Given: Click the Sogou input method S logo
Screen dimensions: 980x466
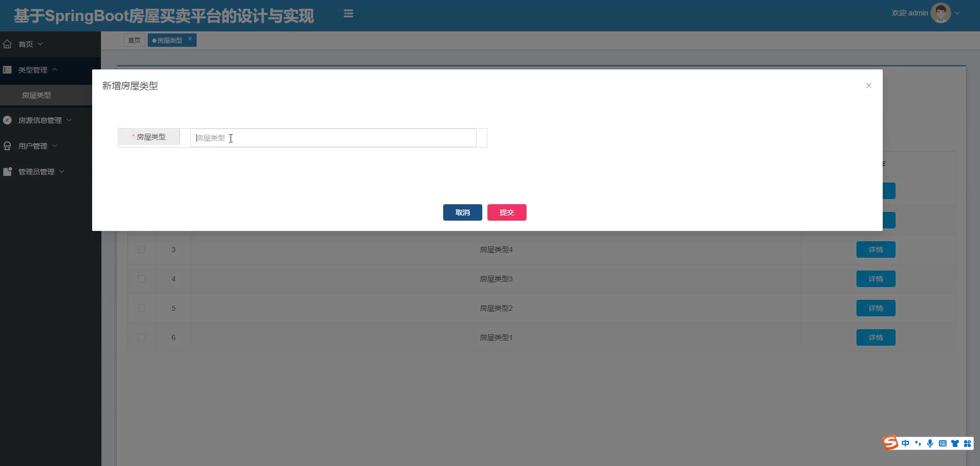Looking at the screenshot, I should (x=890, y=443).
